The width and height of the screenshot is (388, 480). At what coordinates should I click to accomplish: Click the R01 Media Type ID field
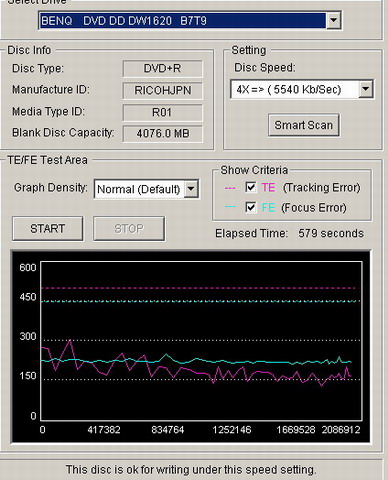tap(162, 112)
